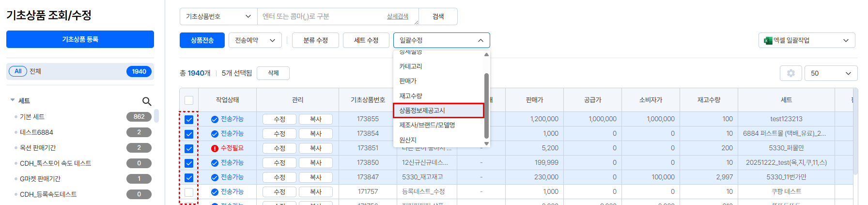
Task: Click the search text input field
Action: (322, 16)
